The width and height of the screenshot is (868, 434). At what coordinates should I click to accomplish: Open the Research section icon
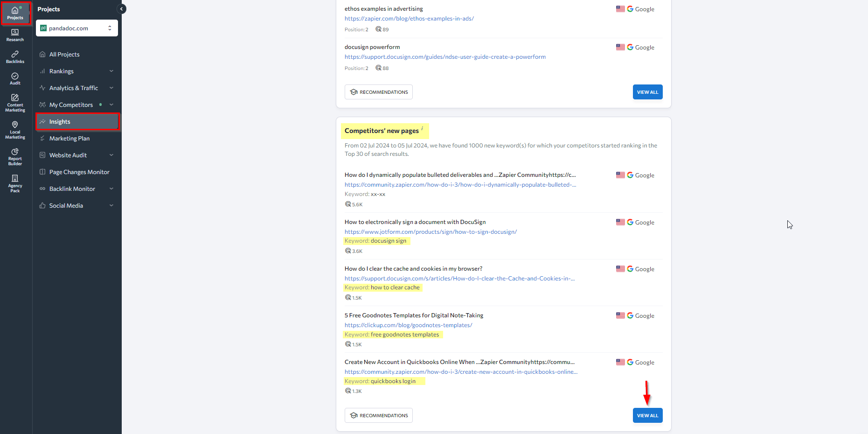[15, 32]
